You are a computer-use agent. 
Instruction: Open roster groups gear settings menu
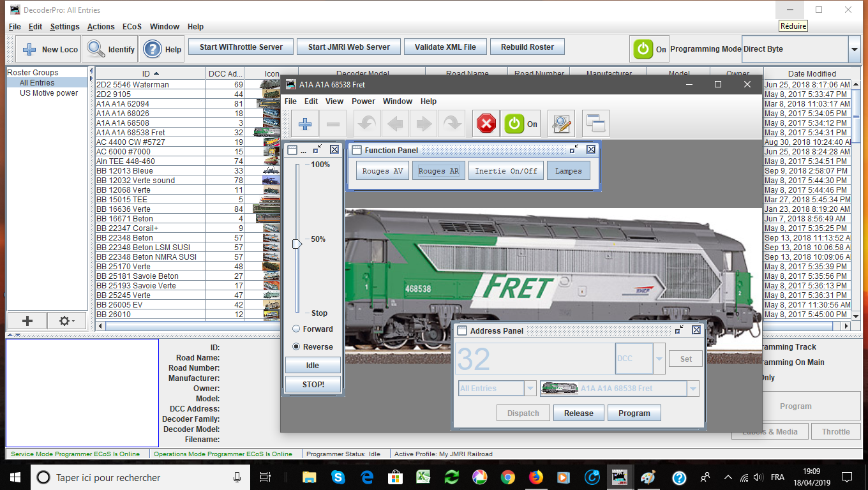tap(66, 321)
